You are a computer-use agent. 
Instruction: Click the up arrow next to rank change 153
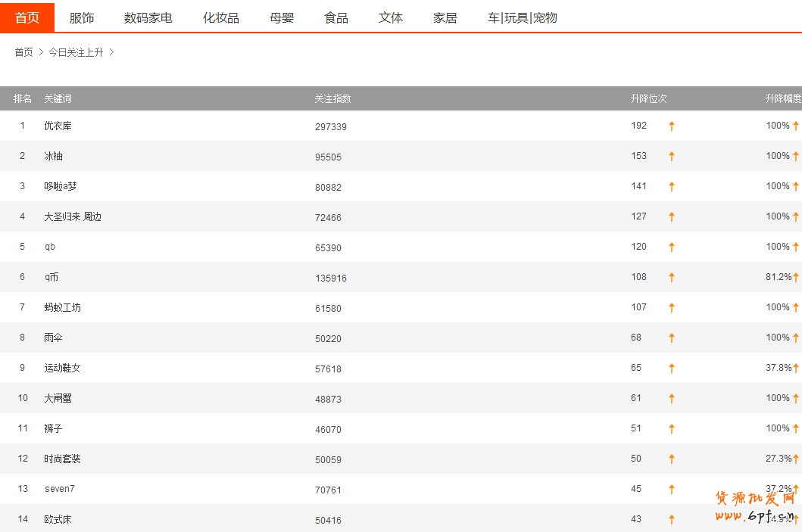[671, 157]
